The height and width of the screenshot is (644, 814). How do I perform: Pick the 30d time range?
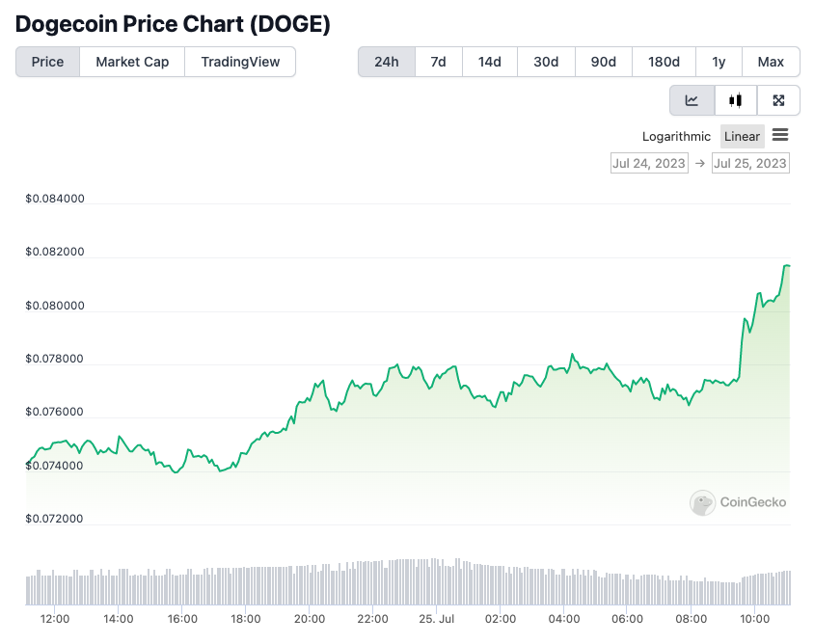point(546,62)
